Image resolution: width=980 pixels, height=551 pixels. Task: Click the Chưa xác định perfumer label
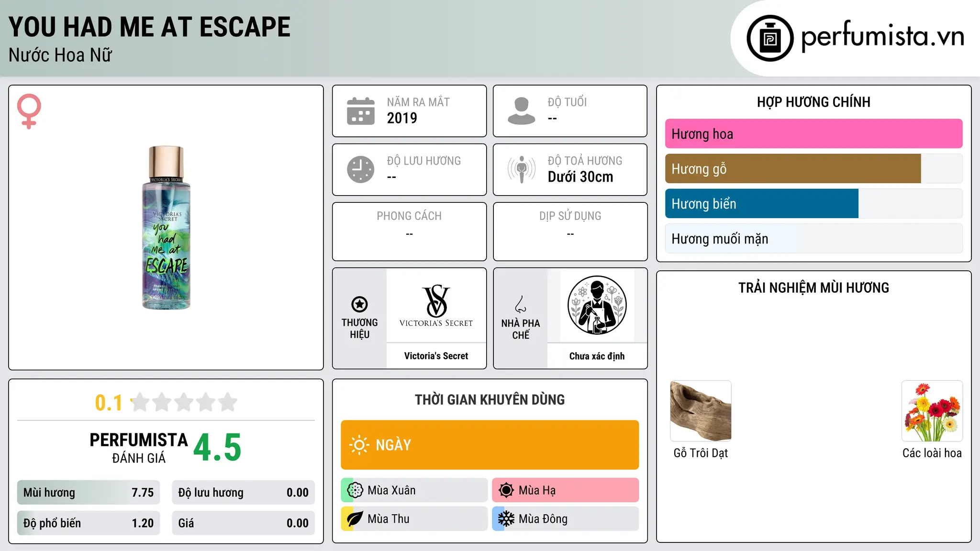597,356
